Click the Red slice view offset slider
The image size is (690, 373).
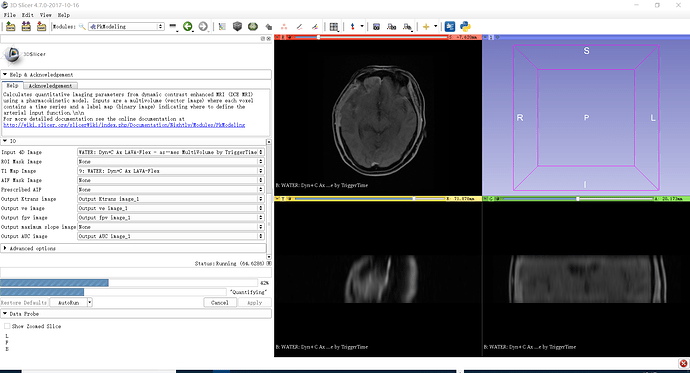coord(371,37)
